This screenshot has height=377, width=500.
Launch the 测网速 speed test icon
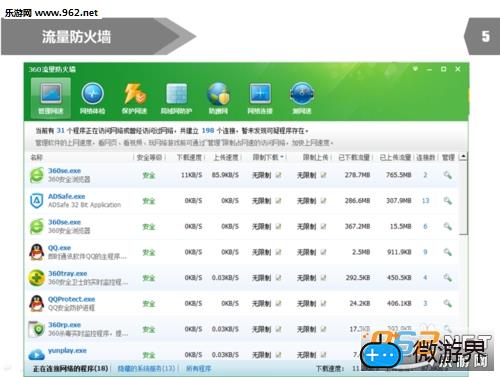click(x=302, y=98)
